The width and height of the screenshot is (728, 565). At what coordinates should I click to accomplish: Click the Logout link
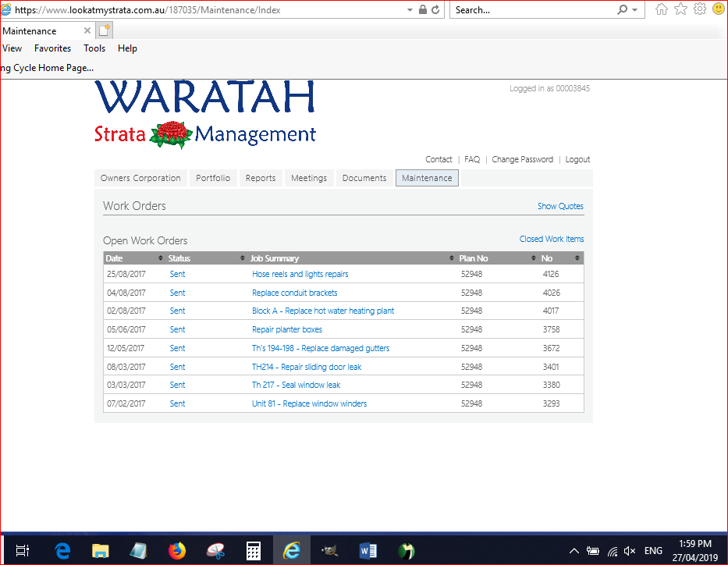point(577,159)
